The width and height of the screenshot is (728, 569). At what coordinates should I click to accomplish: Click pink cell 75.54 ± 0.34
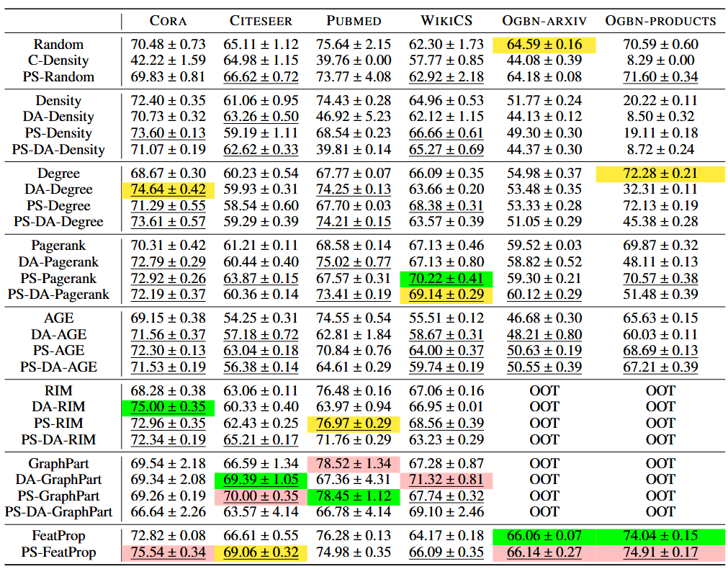pyautogui.click(x=168, y=552)
